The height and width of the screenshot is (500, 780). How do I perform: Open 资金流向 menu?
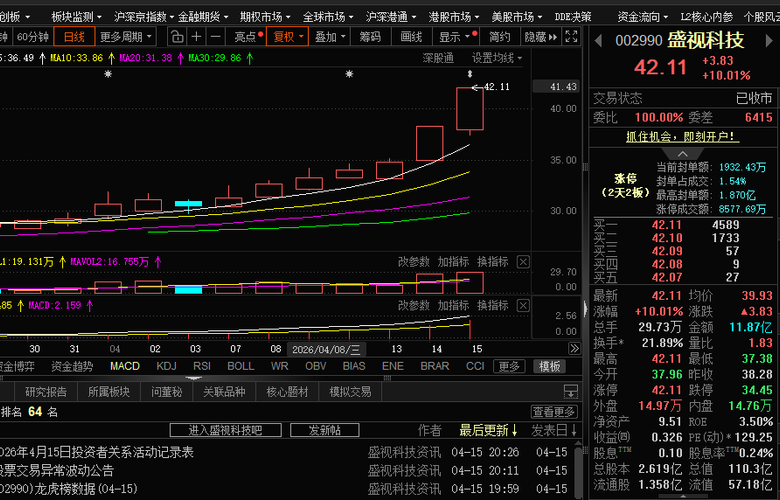point(643,17)
